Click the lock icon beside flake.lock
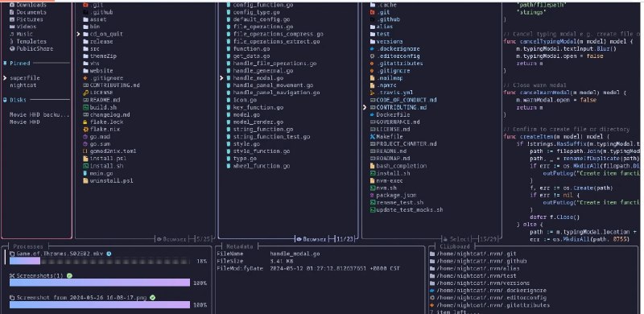The width and height of the screenshot is (644, 314). 85,122
